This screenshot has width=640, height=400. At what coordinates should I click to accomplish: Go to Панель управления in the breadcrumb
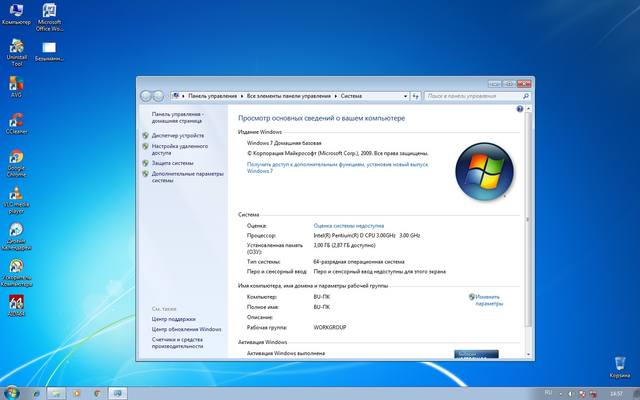[x=212, y=96]
